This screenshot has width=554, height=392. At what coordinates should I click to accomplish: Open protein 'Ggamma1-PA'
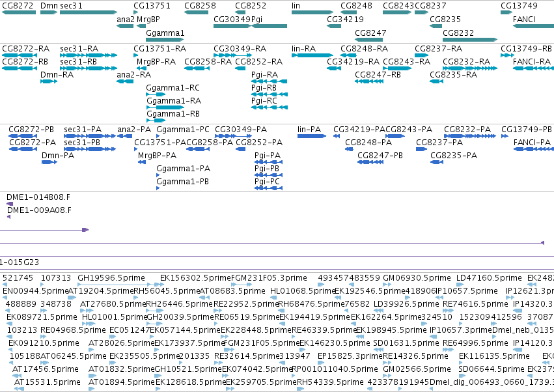(x=184, y=169)
